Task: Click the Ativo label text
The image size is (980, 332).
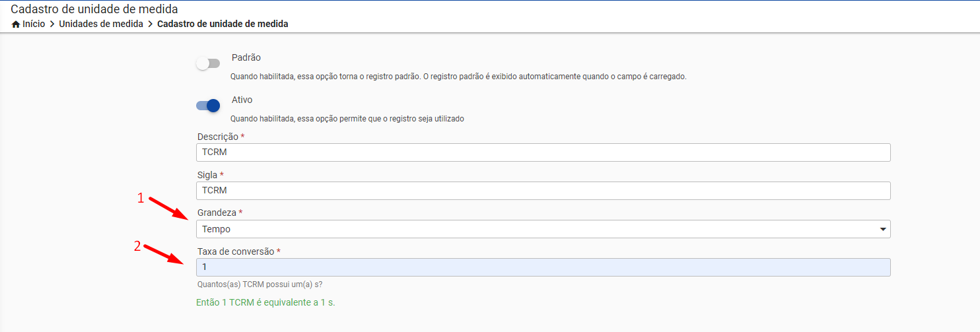Action: [242, 100]
